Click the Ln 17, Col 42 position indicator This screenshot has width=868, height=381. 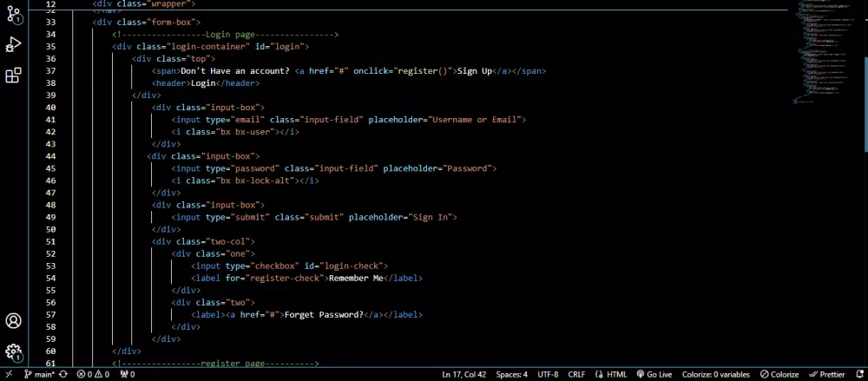point(464,374)
